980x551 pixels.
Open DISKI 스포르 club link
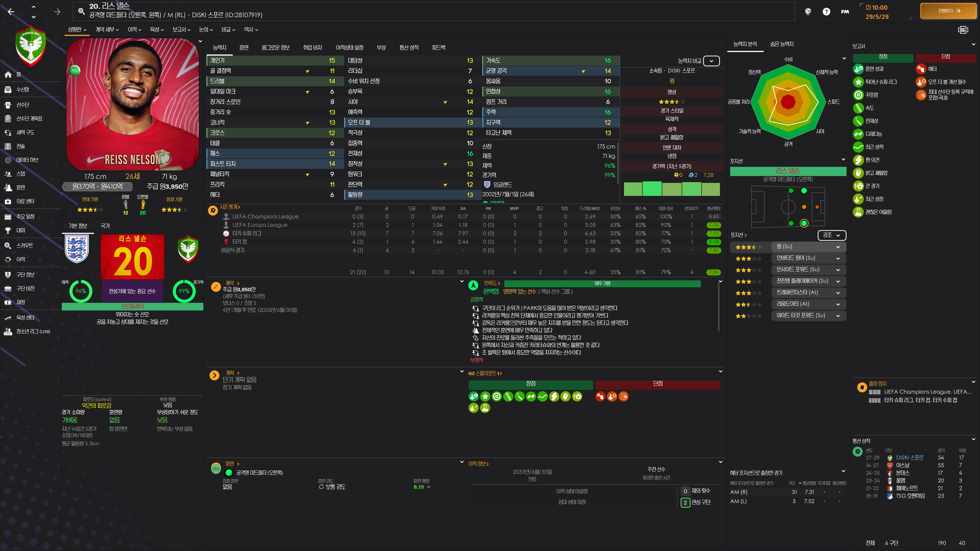pos(909,457)
